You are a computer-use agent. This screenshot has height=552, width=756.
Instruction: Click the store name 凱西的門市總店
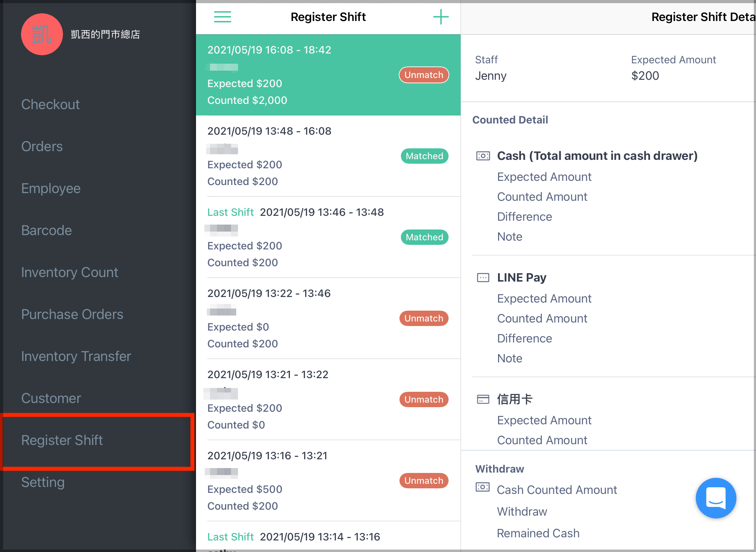[105, 34]
